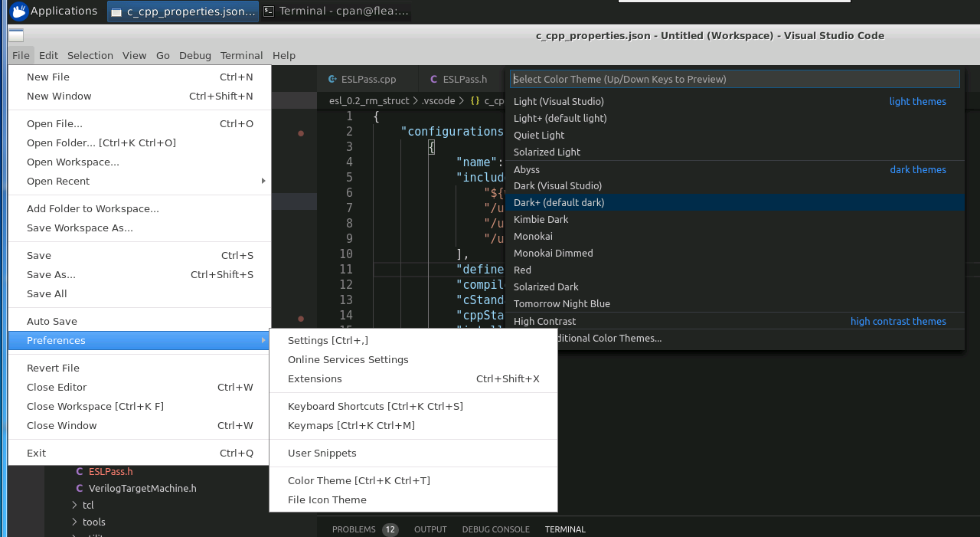
Task: Pick Solarized Dark theme
Action: coord(735,287)
